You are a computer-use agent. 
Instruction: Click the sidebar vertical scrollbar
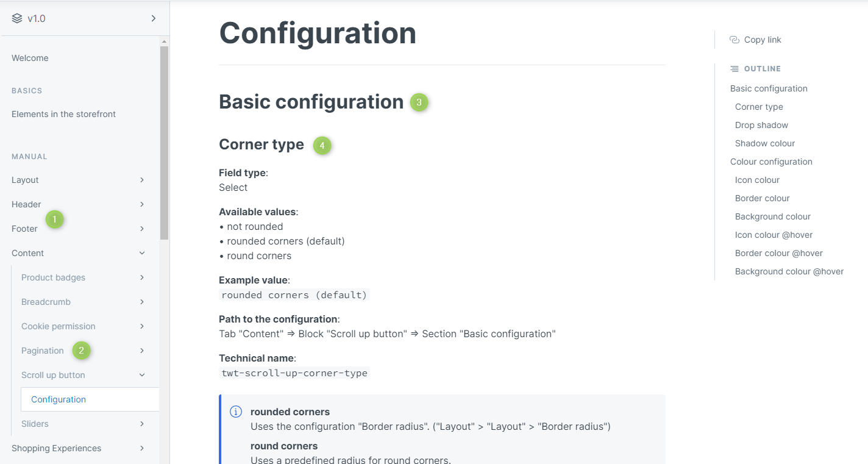pyautogui.click(x=164, y=143)
